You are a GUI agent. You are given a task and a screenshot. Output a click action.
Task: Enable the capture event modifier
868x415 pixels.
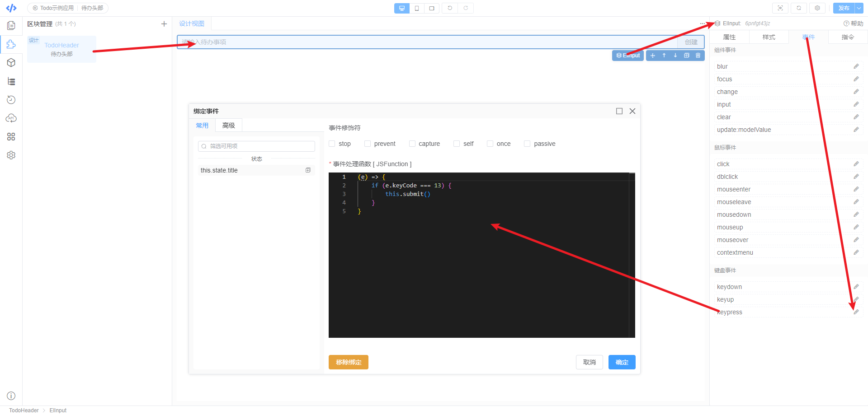click(x=412, y=144)
